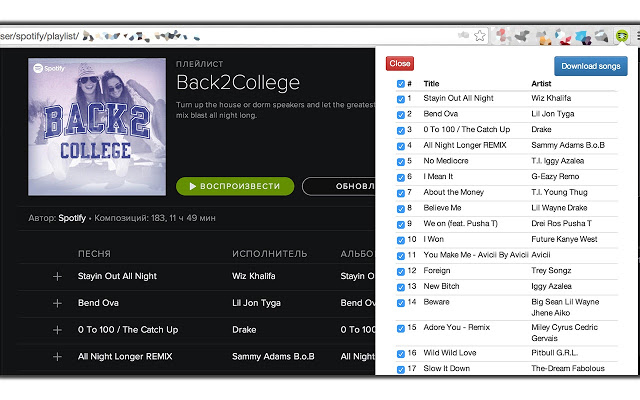
Task: Click Artist column header in popup
Action: [541, 84]
